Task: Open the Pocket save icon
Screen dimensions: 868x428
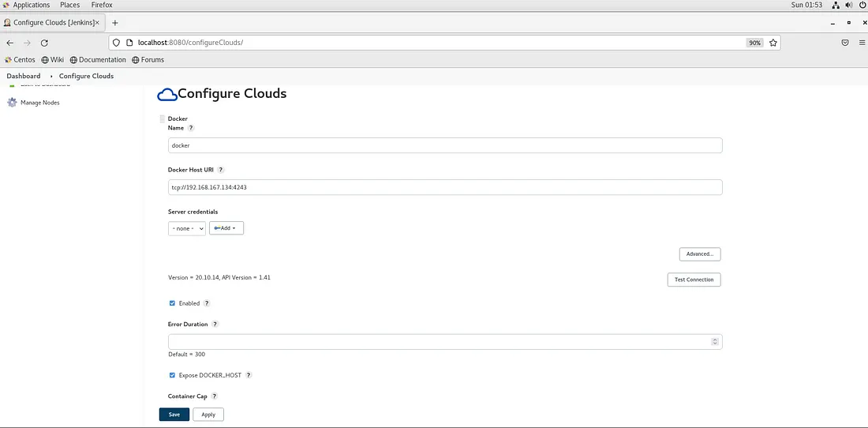Action: click(x=845, y=43)
